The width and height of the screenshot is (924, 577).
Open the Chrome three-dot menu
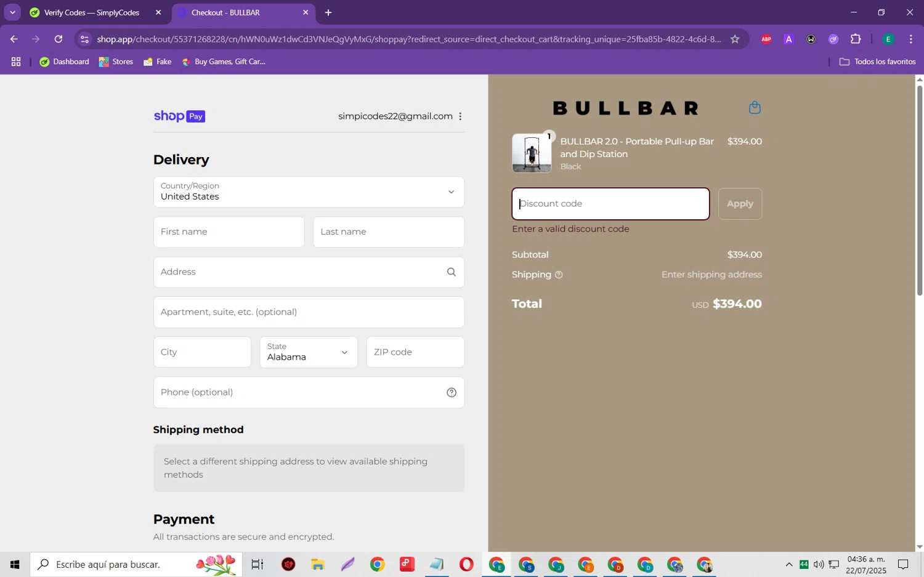[911, 39]
